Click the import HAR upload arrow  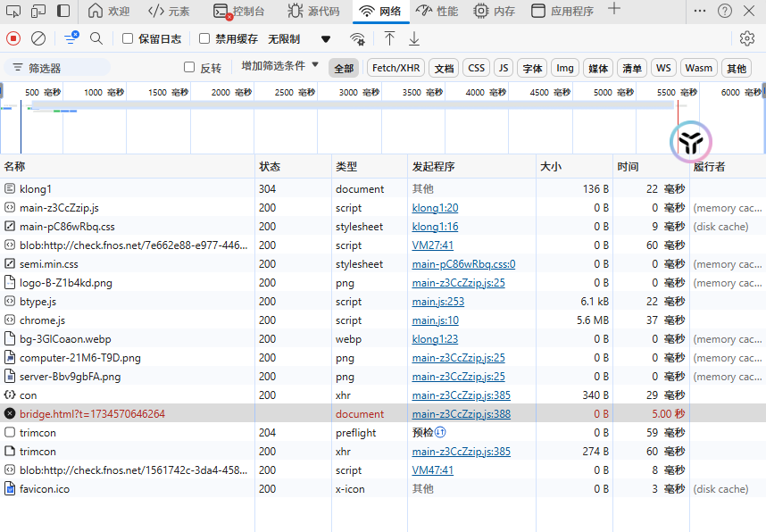[x=389, y=38]
